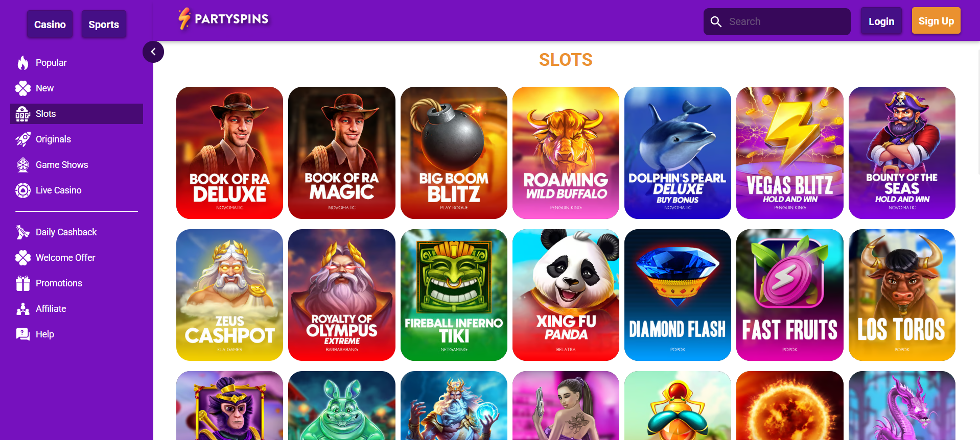Image resolution: width=980 pixels, height=440 pixels.
Task: Focus the Search input field
Action: [777, 21]
